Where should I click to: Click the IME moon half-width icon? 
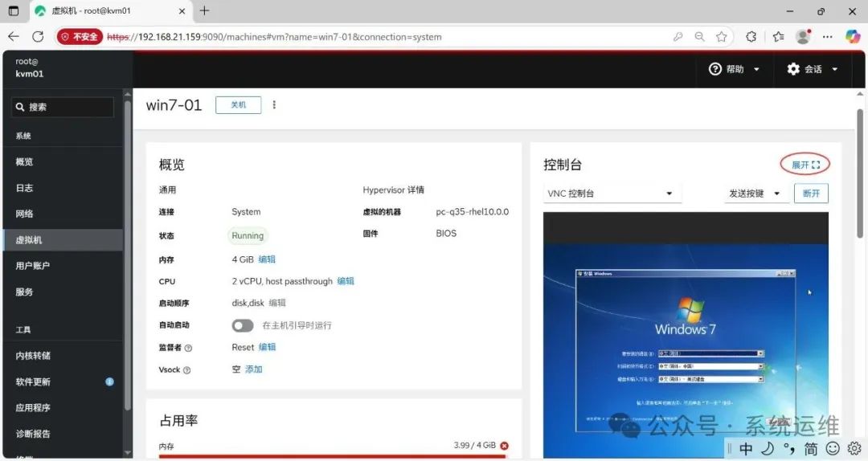(x=768, y=449)
